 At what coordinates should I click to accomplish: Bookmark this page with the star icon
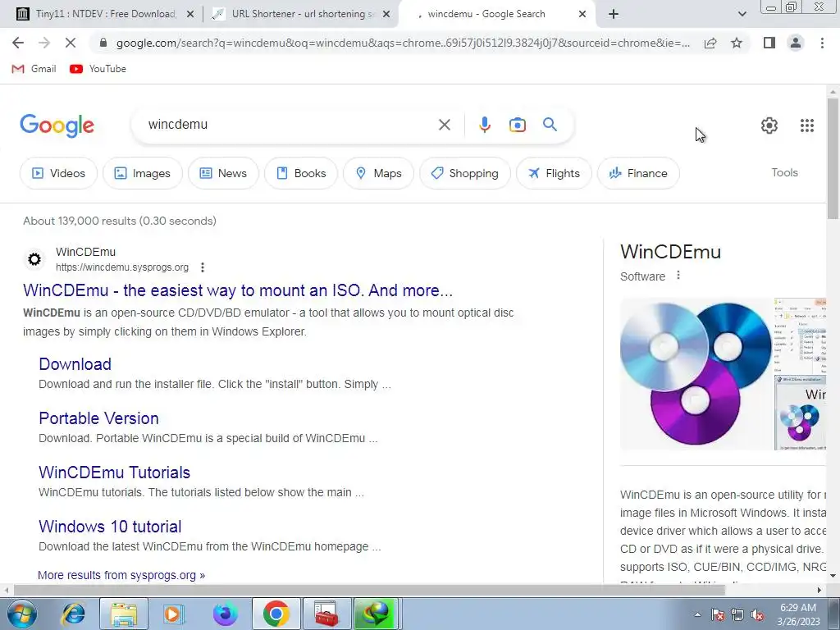coord(737,43)
